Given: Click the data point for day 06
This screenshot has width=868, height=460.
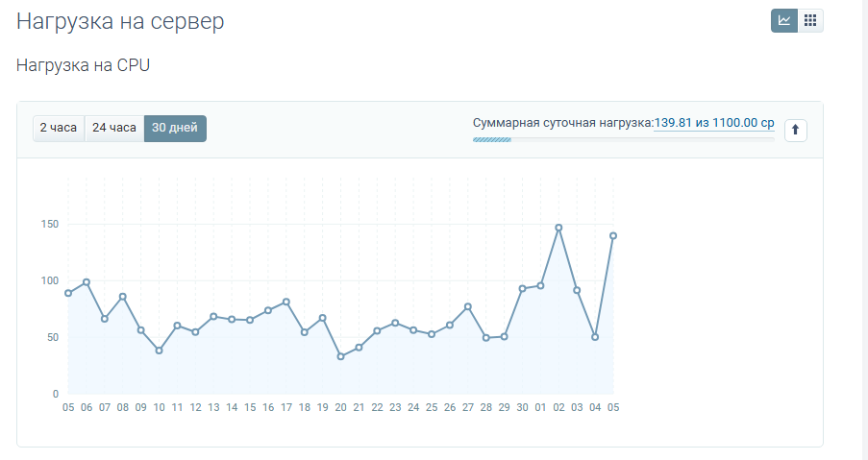Looking at the screenshot, I should point(87,282).
